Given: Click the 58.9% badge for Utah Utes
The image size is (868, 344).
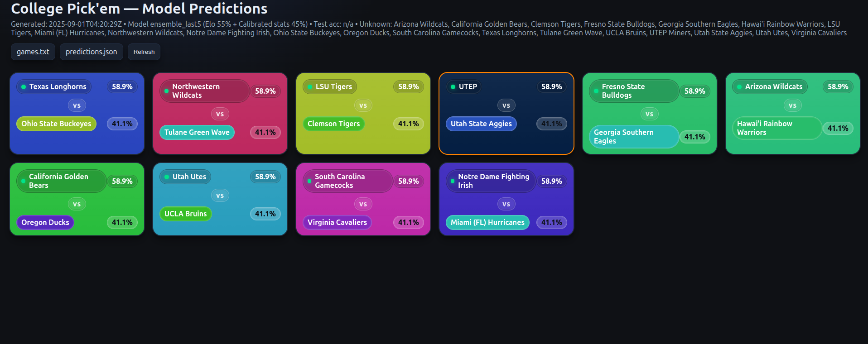Looking at the screenshot, I should pos(265,177).
